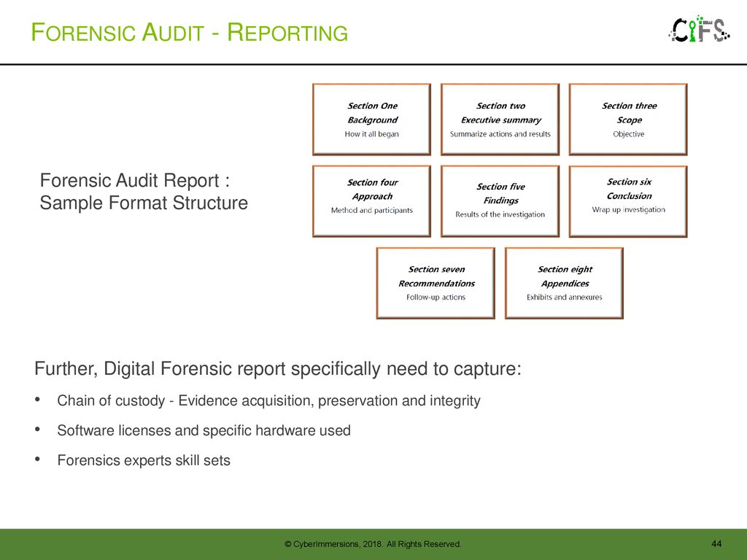747x560 pixels.
Task: Click the 'Section two Executive summary' box
Action: point(500,120)
